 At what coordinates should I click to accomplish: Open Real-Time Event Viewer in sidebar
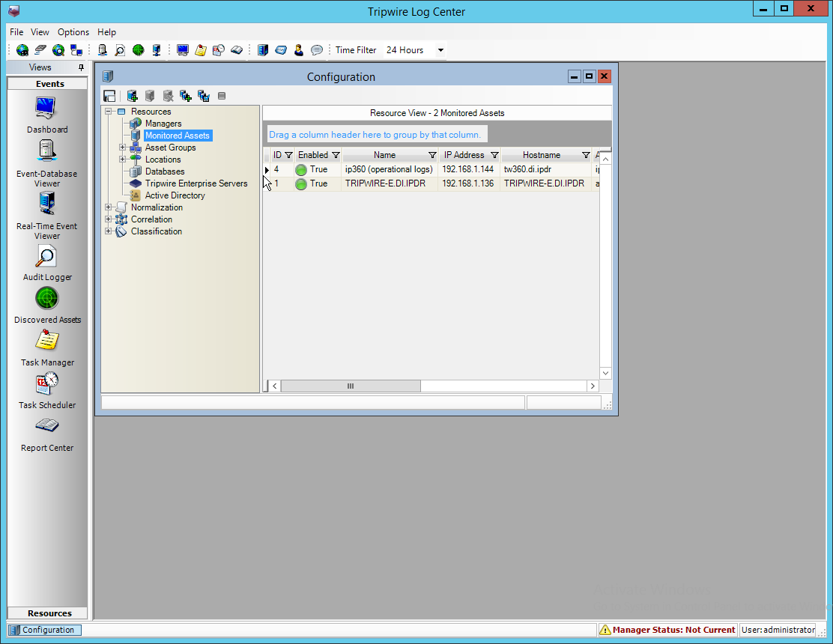46,216
